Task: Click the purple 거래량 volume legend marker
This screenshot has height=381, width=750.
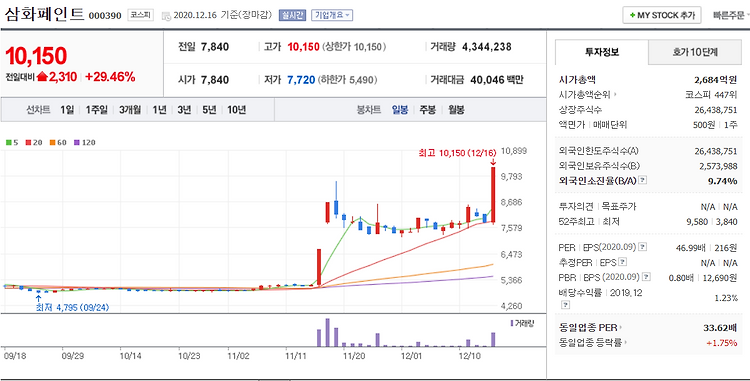Action: click(x=511, y=323)
